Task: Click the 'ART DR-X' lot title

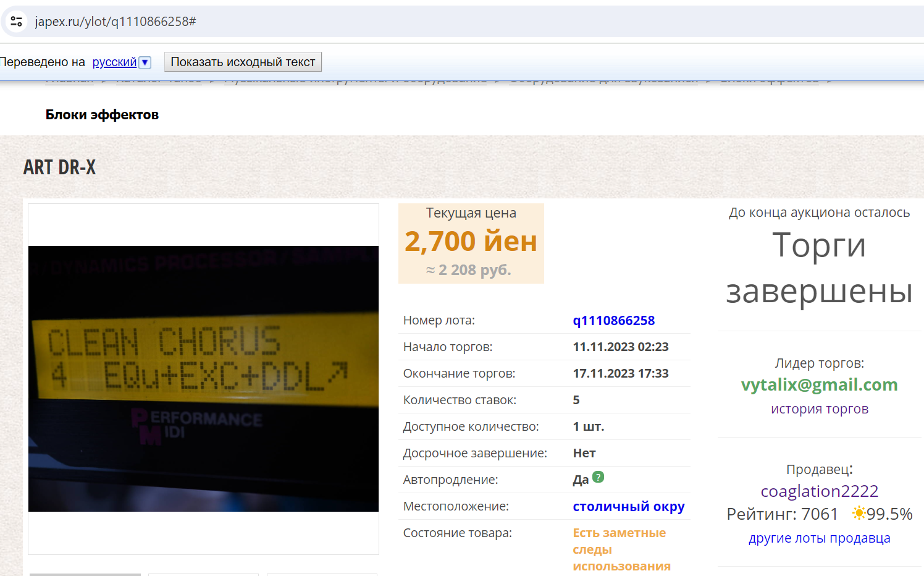Action: (x=59, y=167)
